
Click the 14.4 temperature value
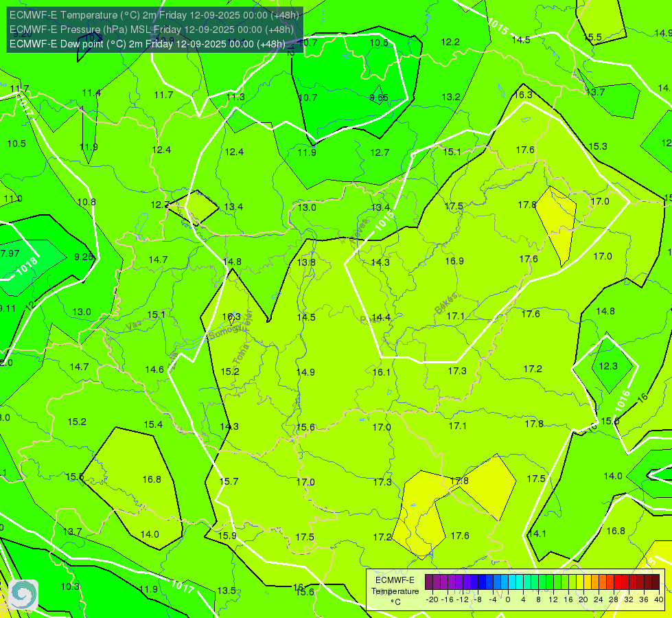(380, 317)
